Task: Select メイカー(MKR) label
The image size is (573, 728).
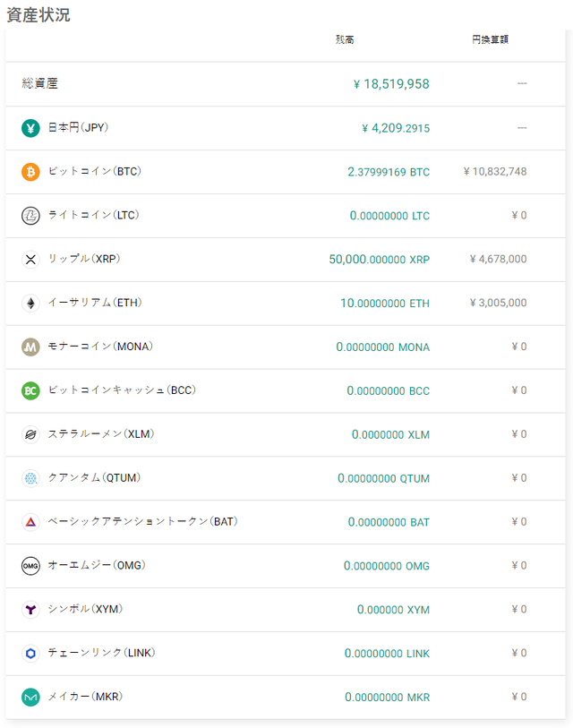Action: coord(85,697)
